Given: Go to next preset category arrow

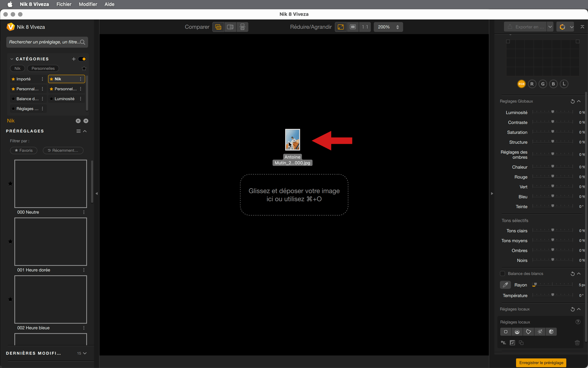Looking at the screenshot, I should click(x=86, y=121).
